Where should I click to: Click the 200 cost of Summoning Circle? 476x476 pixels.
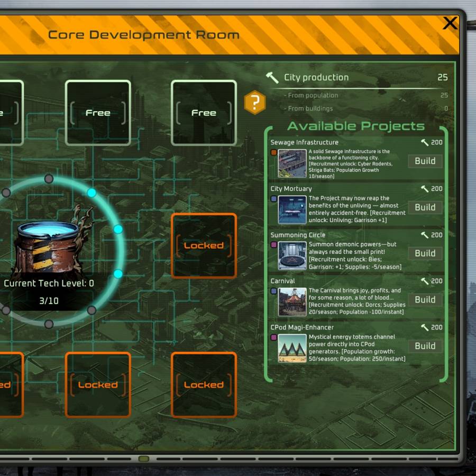point(436,235)
